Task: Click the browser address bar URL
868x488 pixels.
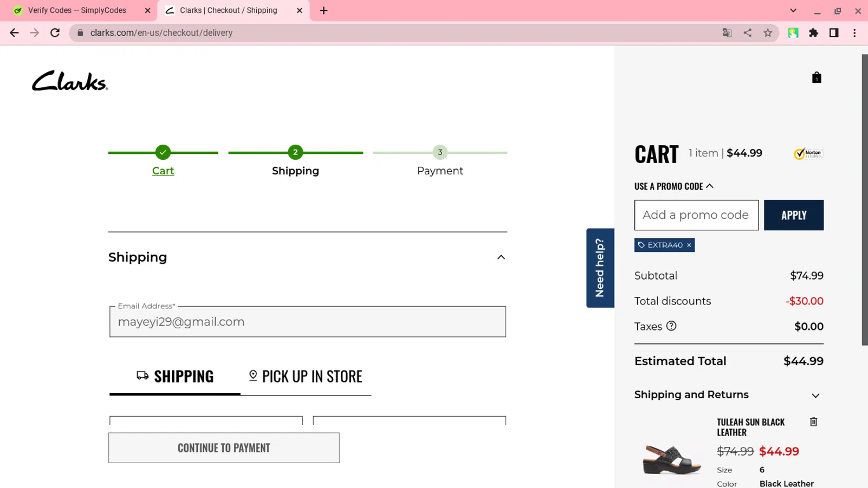Action: pyautogui.click(x=161, y=33)
